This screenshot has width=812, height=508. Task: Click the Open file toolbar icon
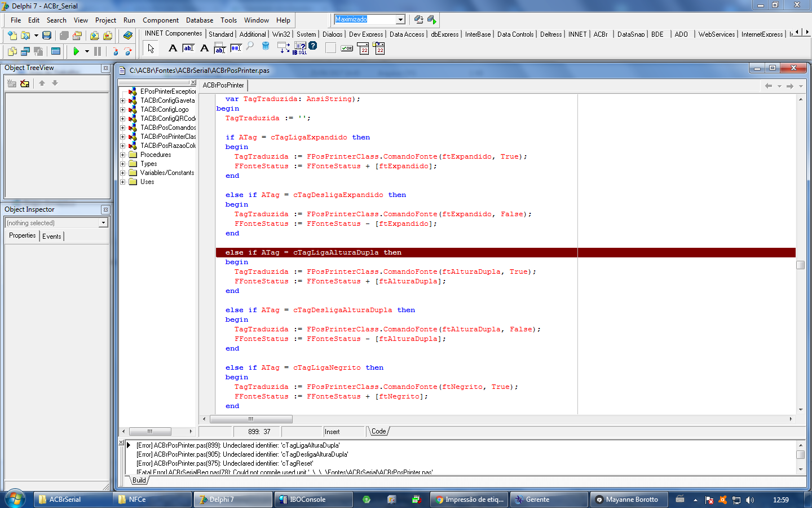point(25,35)
